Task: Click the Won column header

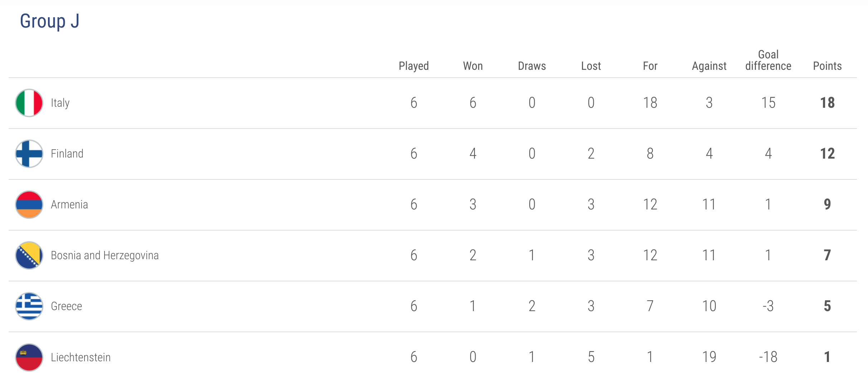Action: (x=473, y=66)
